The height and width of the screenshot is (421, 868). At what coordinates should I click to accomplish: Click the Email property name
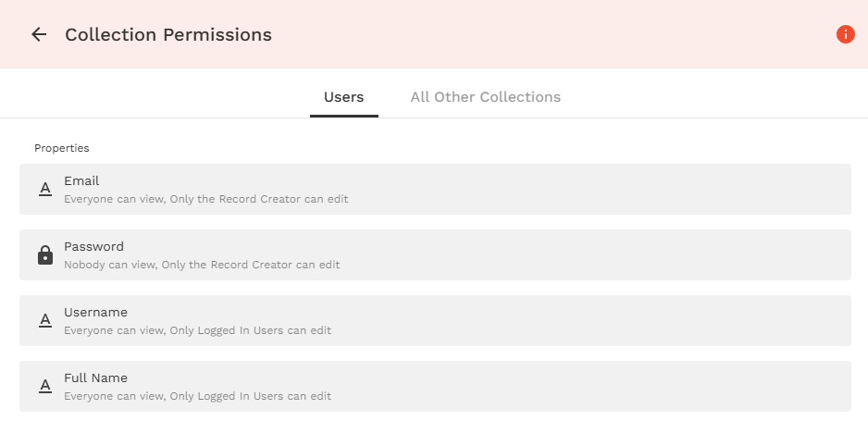click(x=81, y=181)
